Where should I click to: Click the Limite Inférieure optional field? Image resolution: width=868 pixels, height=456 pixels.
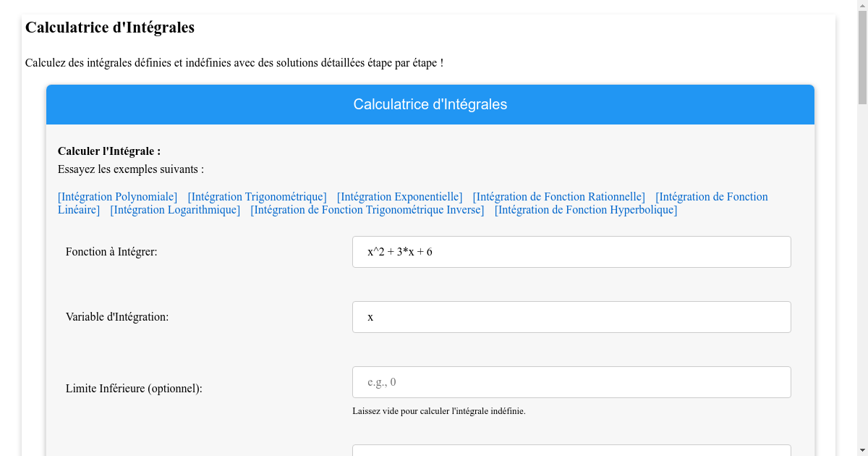pyautogui.click(x=571, y=381)
